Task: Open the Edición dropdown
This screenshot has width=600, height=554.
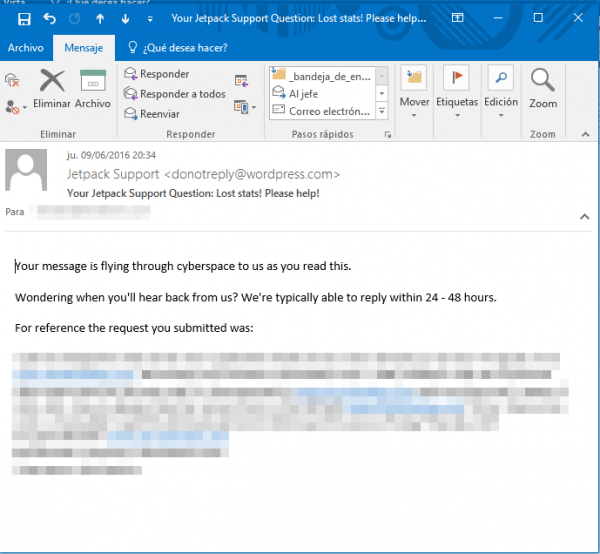Action: (501, 92)
